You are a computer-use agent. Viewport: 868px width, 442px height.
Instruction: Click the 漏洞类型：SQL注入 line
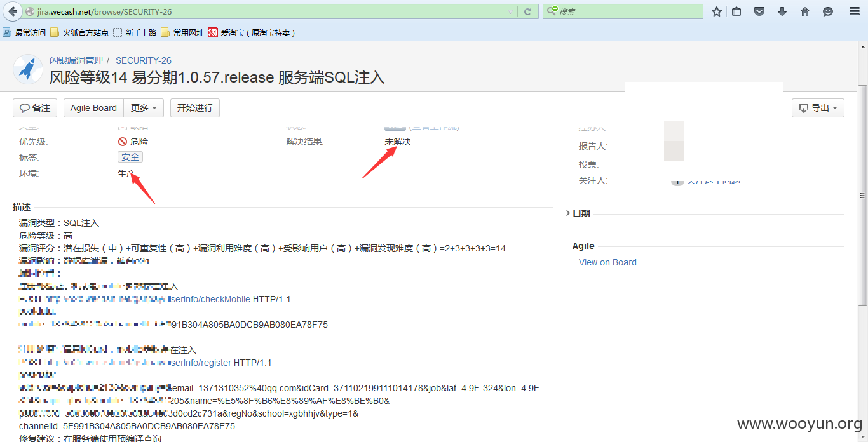click(x=59, y=223)
